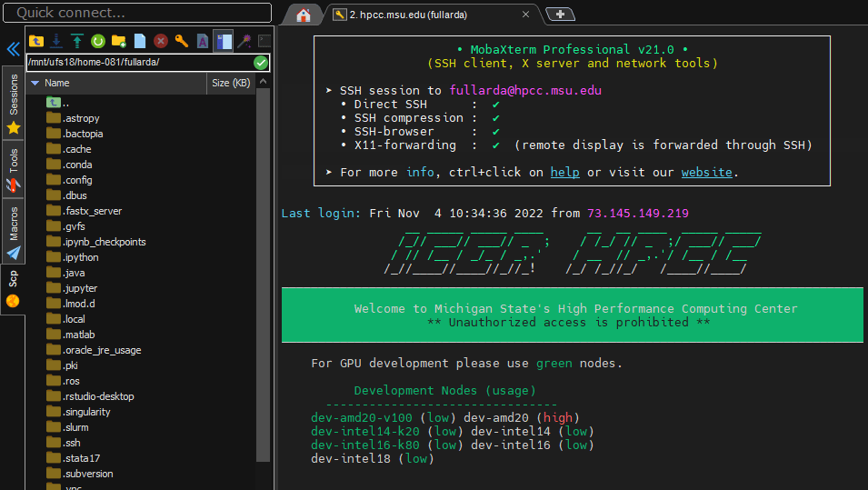Download selected files from the server
This screenshot has height=490, width=868.
click(x=56, y=41)
